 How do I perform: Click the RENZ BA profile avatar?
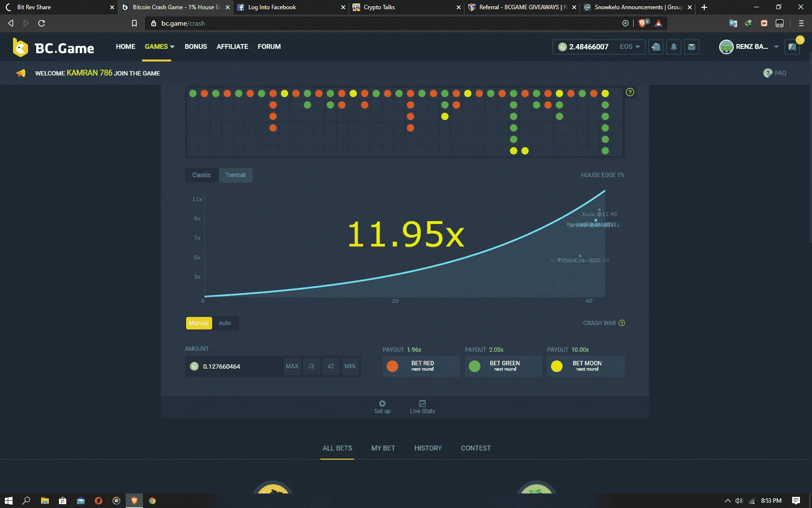(x=726, y=47)
